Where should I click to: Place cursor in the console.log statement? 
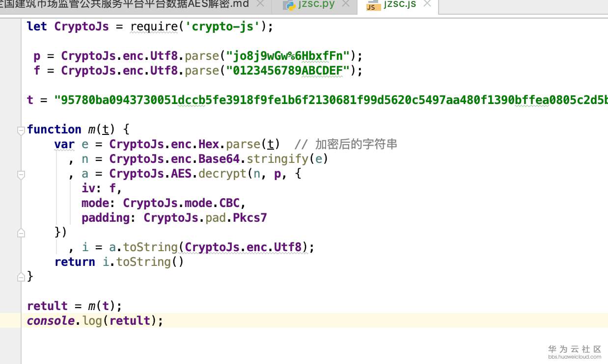point(93,320)
